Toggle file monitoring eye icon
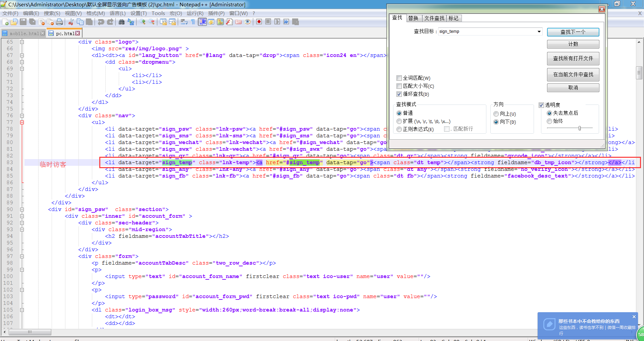Viewport: 644px width, 341px height. (248, 22)
